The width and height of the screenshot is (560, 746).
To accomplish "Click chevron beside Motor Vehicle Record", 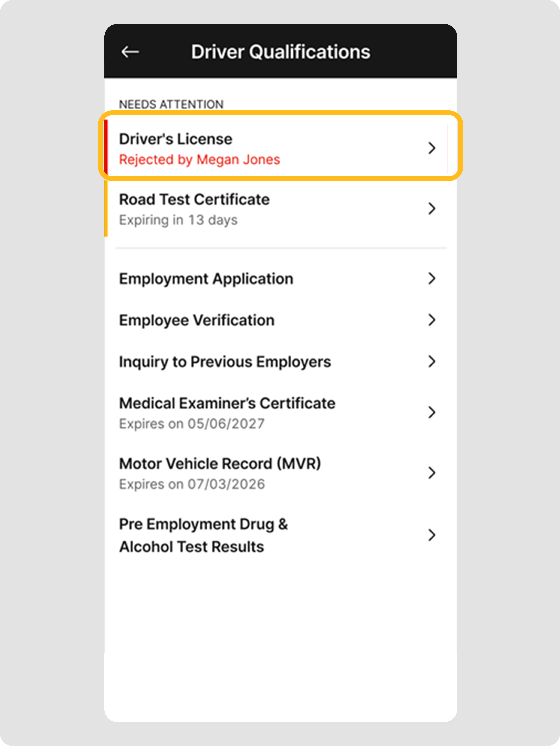I will click(431, 473).
